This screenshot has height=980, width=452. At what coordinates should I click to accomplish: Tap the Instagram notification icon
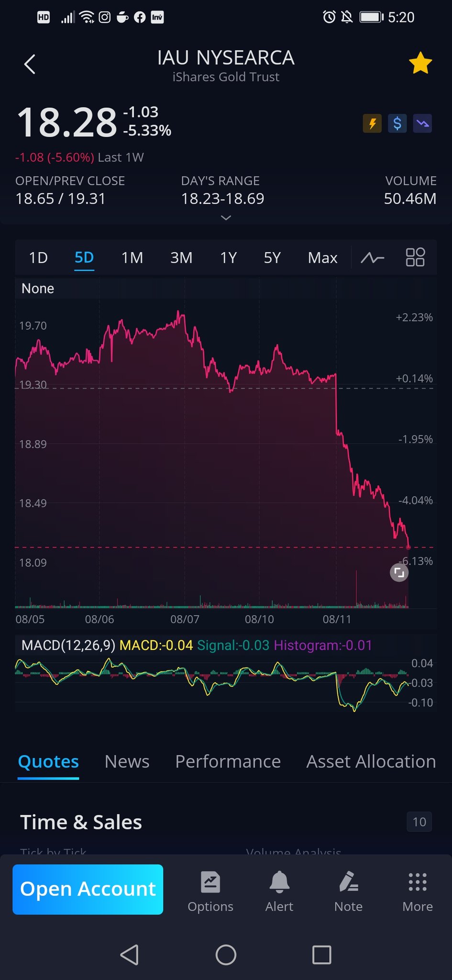tap(104, 17)
